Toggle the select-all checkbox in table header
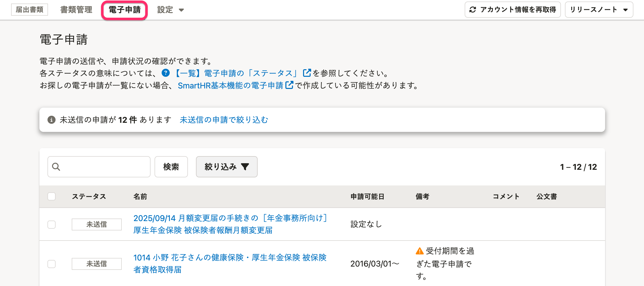The height and width of the screenshot is (286, 644). tap(52, 197)
